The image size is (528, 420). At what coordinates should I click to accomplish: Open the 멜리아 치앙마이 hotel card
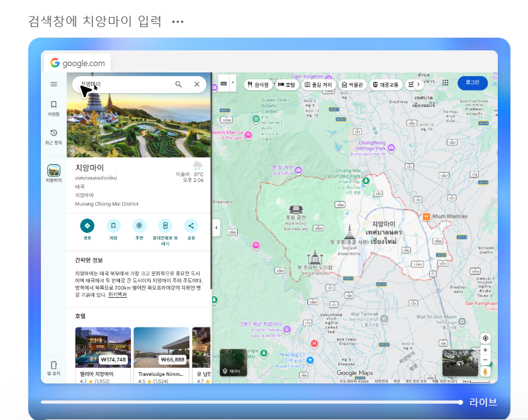(103, 355)
